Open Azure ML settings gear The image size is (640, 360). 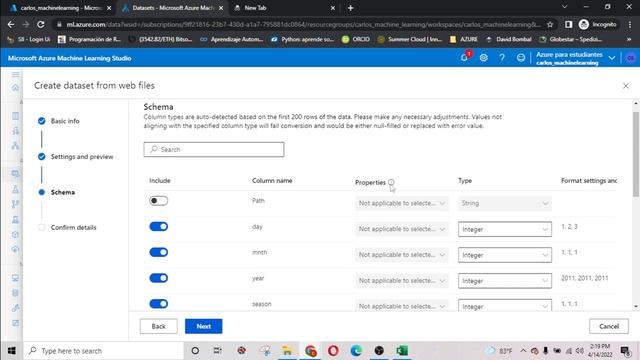click(x=483, y=58)
